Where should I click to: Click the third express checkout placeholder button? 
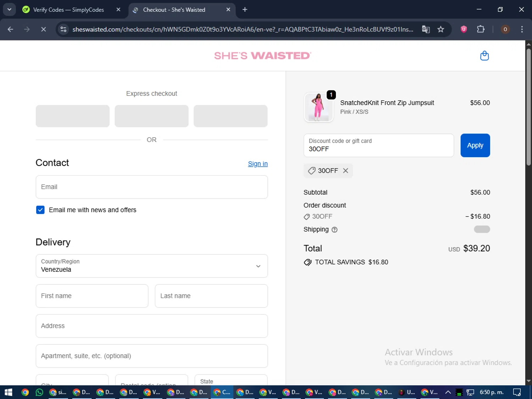pos(231,116)
